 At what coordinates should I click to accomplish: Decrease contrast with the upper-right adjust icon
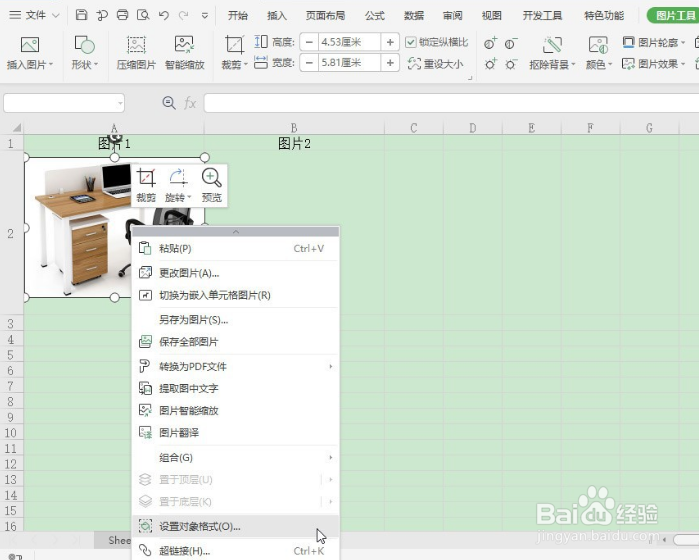pyautogui.click(x=511, y=43)
